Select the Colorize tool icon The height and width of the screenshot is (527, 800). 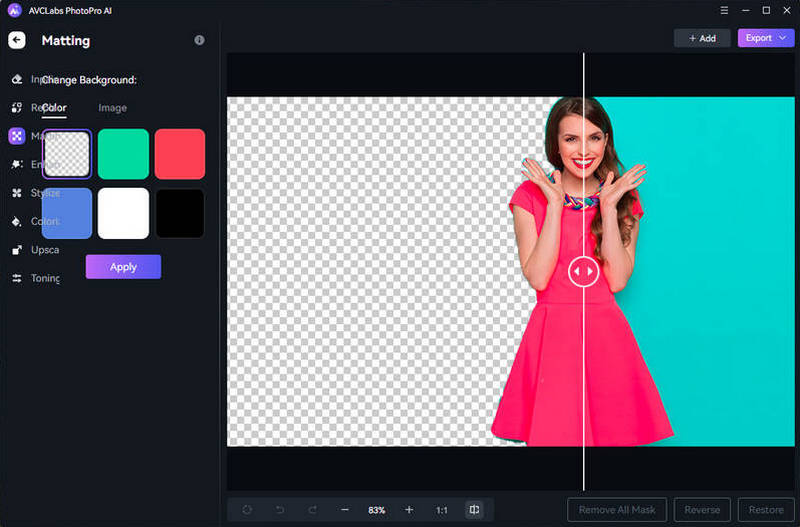[x=17, y=221]
